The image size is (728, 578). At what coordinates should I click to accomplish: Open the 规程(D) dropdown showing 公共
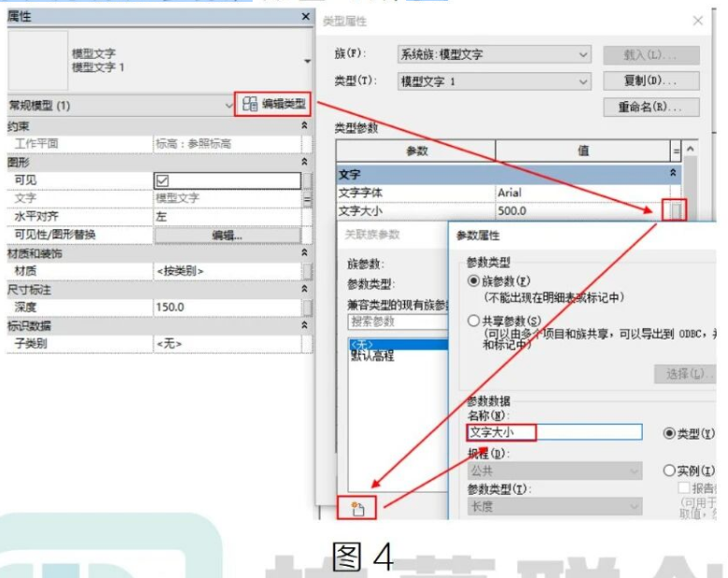[x=555, y=470]
